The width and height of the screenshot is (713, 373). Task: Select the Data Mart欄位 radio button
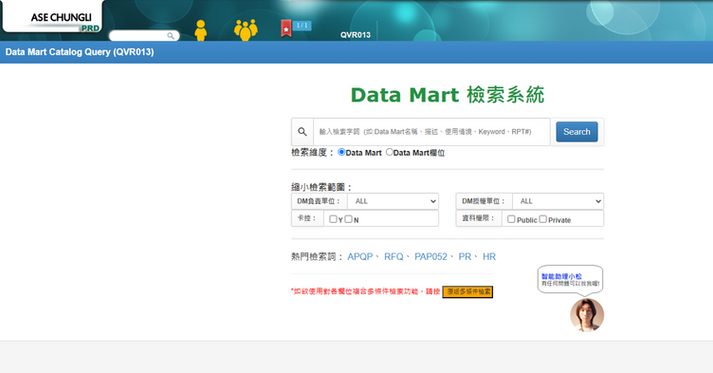[389, 152]
